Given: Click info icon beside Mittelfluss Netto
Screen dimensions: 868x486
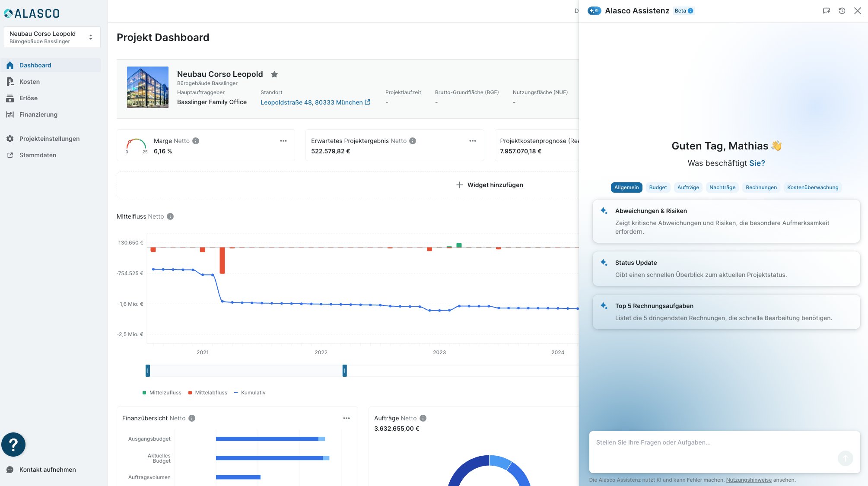Looking at the screenshot, I should tap(170, 216).
